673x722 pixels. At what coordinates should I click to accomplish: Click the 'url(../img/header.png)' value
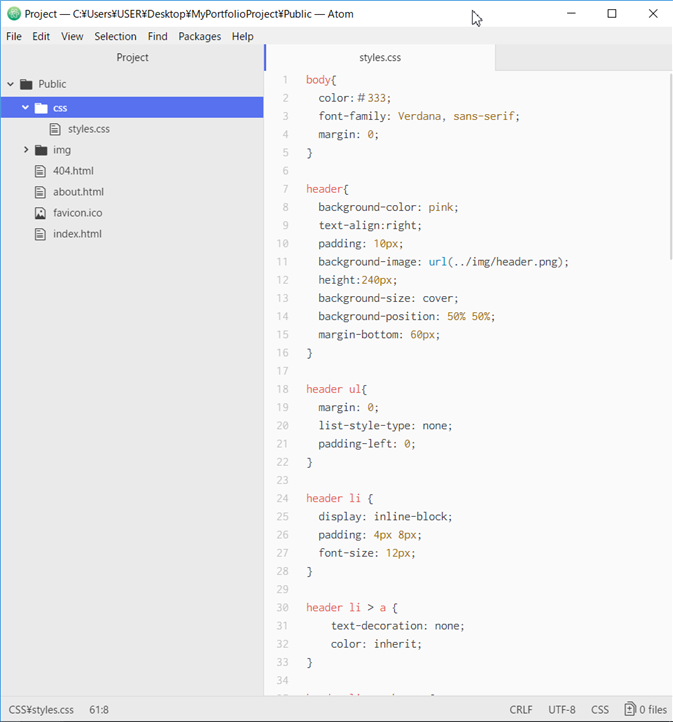point(496,262)
